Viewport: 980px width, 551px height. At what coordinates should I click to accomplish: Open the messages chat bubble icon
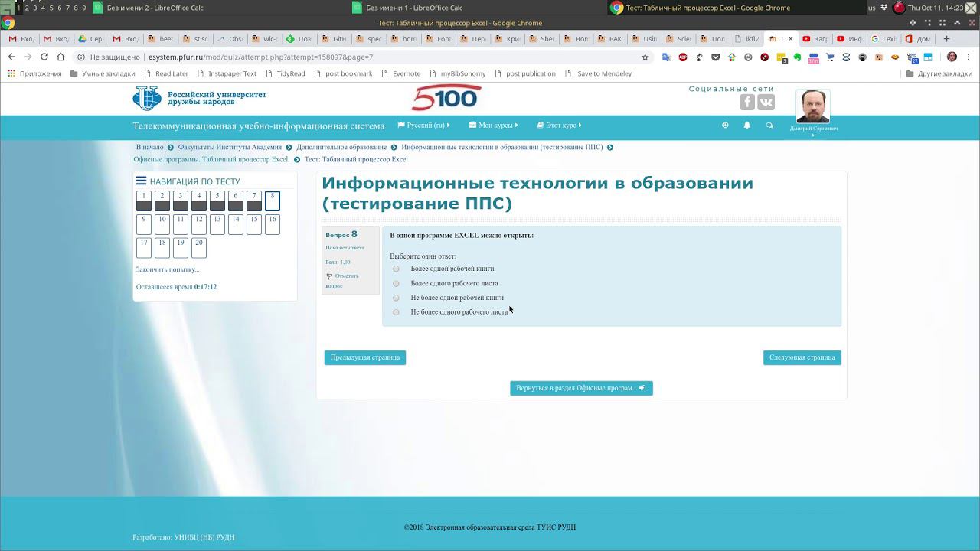(769, 126)
